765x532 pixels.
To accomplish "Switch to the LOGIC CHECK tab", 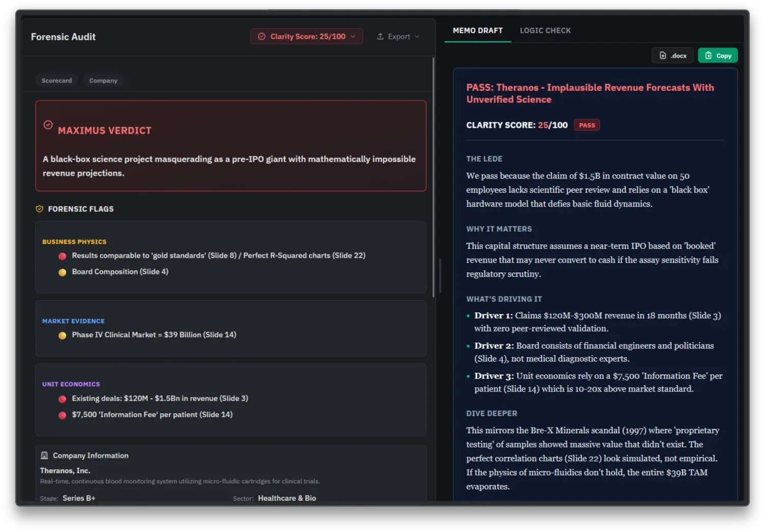I will click(545, 30).
